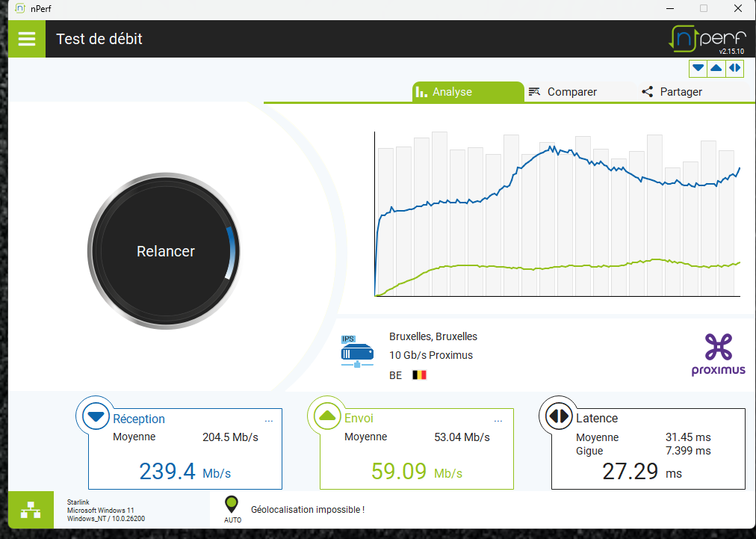Click the v2.15.10 version label
The height and width of the screenshot is (539, 756).
pos(731,51)
